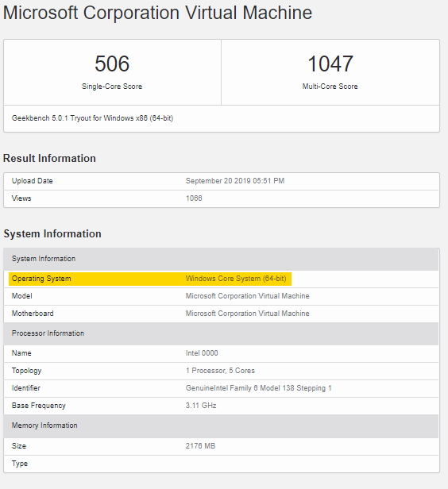Screen dimensions: 448x489
Task: Click the 'Microsoft Corporation Virtual Machine' page title
Action: click(x=157, y=13)
